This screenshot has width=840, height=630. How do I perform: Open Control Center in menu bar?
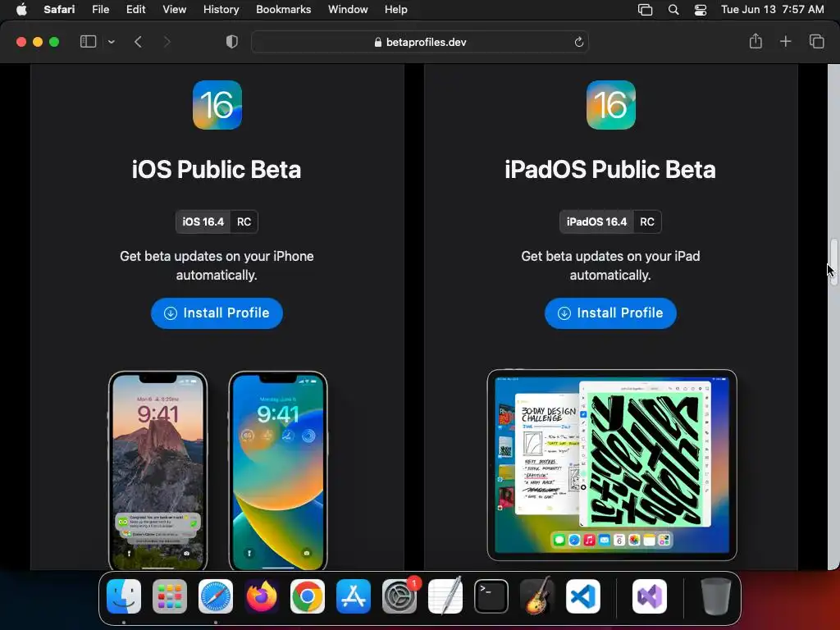point(701,10)
